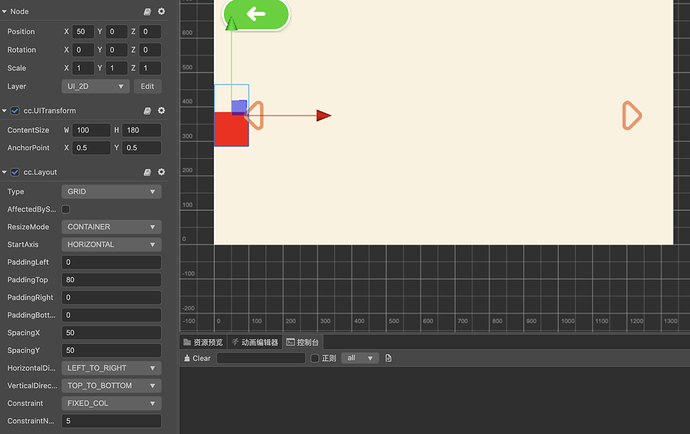Click the right orange triangle arrow in scene
This screenshot has width=690, height=434.
click(x=632, y=116)
